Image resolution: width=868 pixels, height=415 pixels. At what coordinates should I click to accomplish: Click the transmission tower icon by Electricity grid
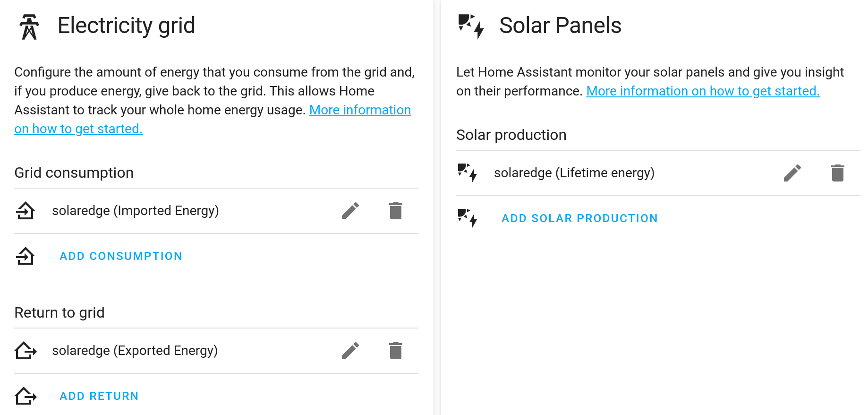[29, 26]
